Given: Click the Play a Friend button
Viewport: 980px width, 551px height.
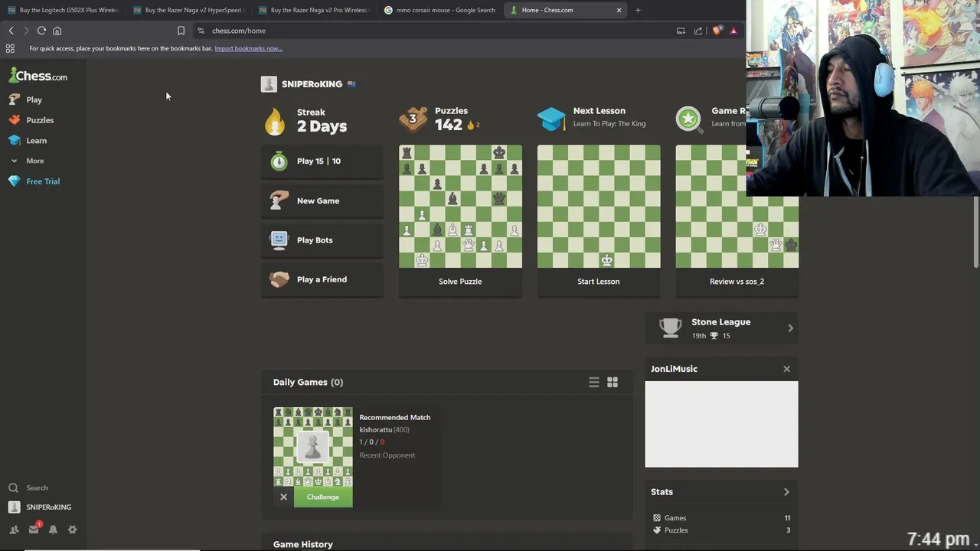Looking at the screenshot, I should click(322, 279).
